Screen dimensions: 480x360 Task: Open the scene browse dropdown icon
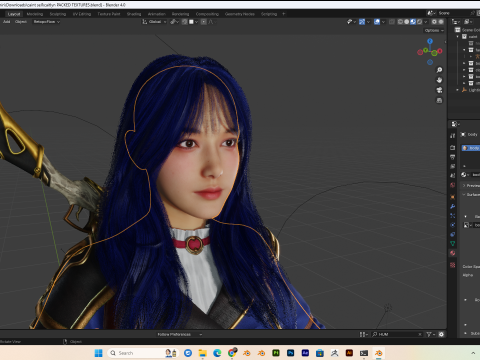431,13
